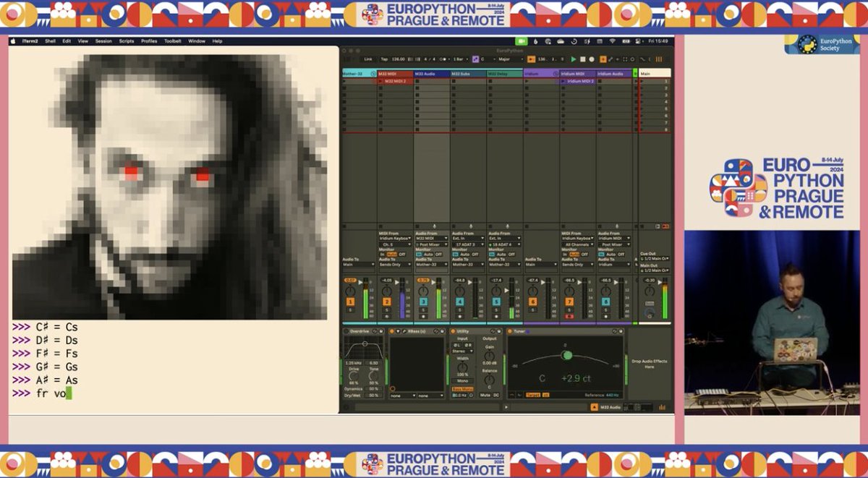Image resolution: width=868 pixels, height=478 pixels.
Task: Open the 1 Bar quantization dropdown
Action: [461, 59]
